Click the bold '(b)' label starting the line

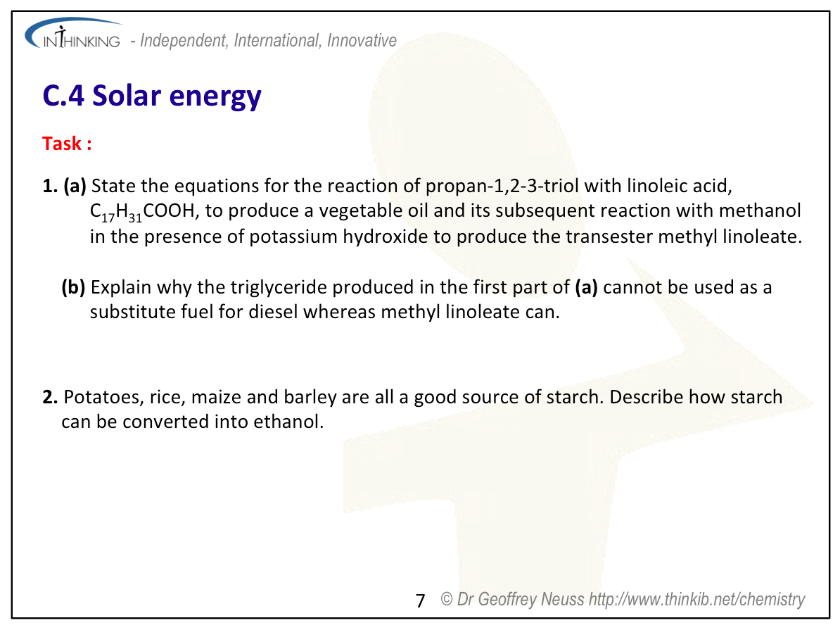point(73,287)
